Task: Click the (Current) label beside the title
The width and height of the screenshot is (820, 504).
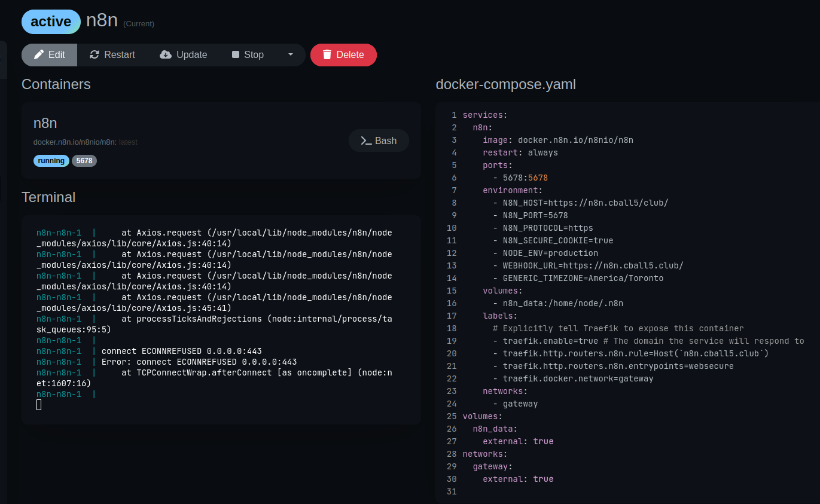Action: point(139,24)
